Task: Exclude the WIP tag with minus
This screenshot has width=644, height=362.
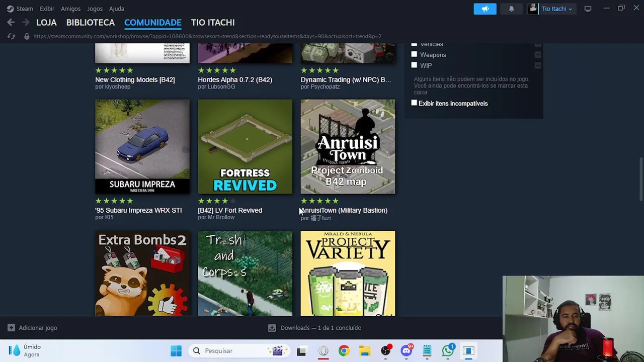Action: point(538,65)
